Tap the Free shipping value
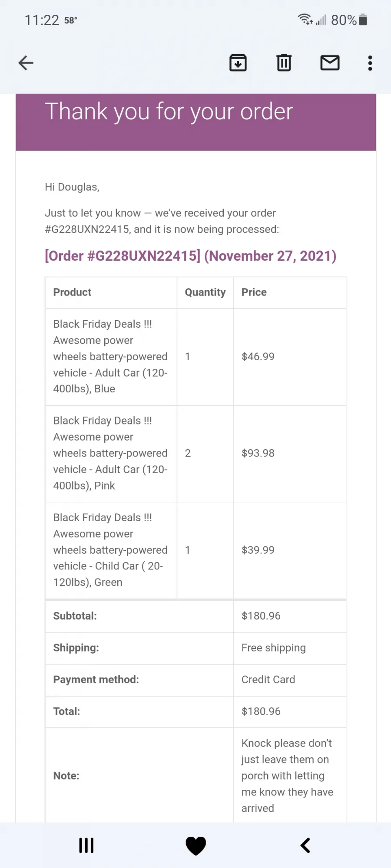 click(274, 648)
